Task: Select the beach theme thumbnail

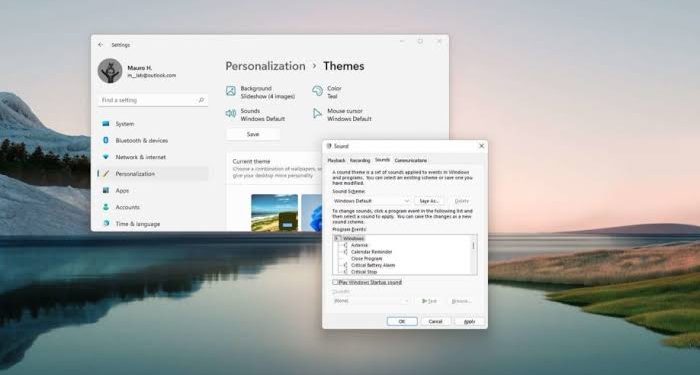Action: point(275,212)
